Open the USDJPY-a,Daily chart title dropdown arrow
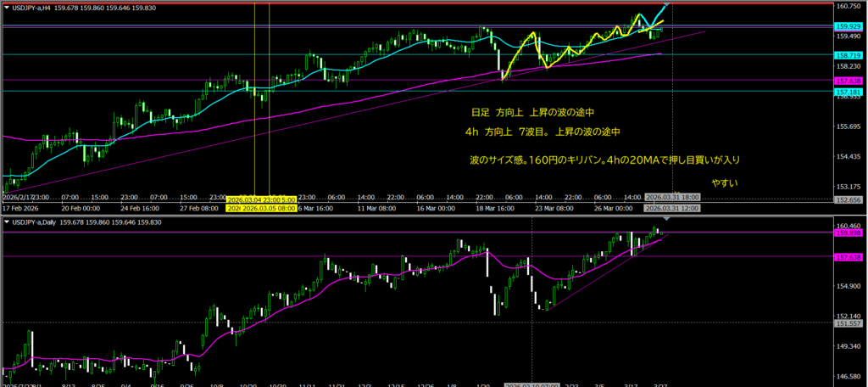 [x=8, y=222]
